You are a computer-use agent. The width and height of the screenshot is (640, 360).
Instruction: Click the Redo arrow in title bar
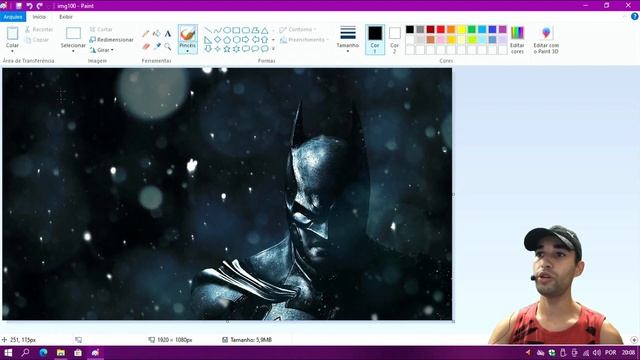pyautogui.click(x=40, y=6)
